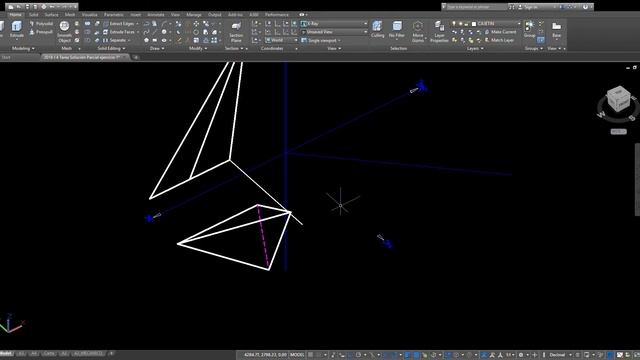Screen dimensions: 640x360
Task: Click the ViewCube navigation cube
Action: [x=618, y=99]
